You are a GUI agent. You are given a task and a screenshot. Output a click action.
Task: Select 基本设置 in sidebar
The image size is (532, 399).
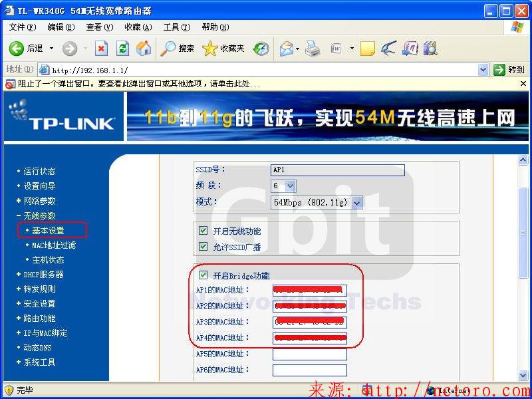tap(48, 230)
